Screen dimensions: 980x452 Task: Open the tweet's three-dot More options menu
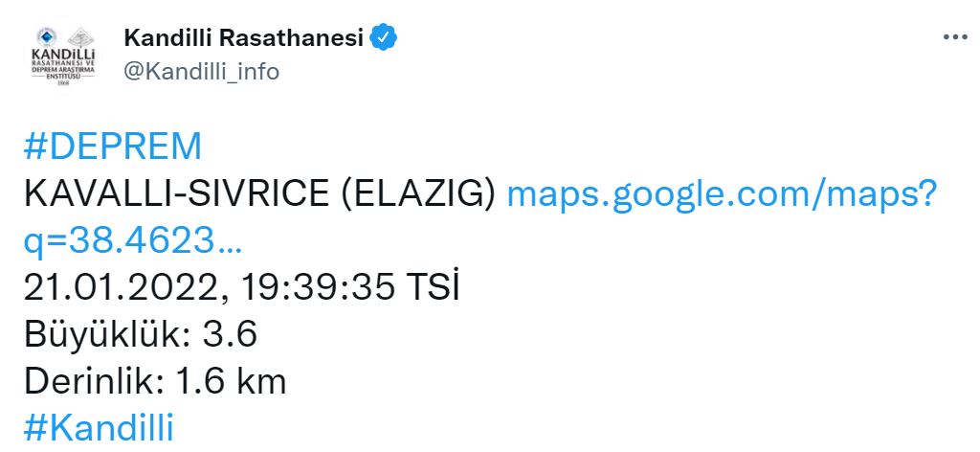[x=955, y=38]
